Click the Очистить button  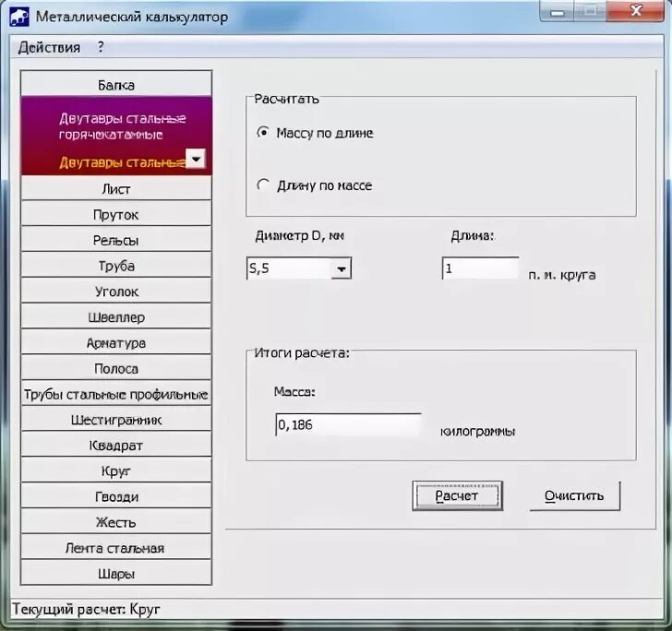click(574, 495)
